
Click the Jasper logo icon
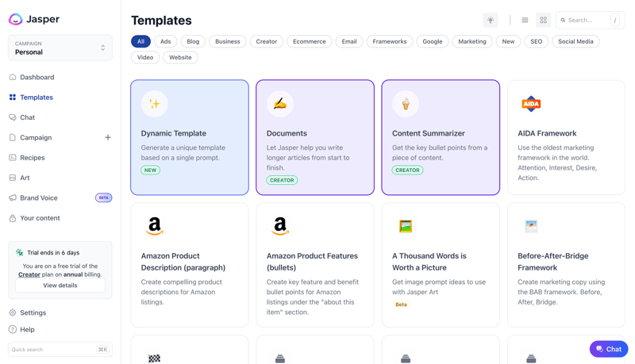pos(15,19)
